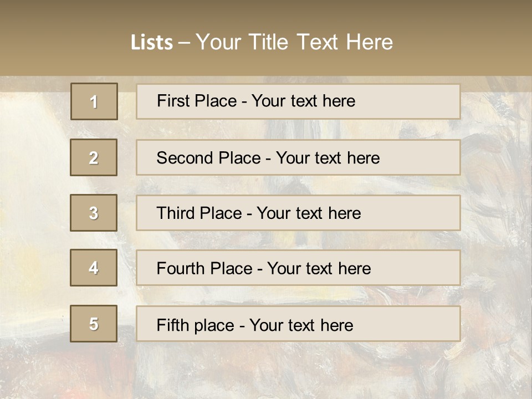
Task: Select the 'Fourth Place - Your text here' box
Action: click(x=298, y=268)
